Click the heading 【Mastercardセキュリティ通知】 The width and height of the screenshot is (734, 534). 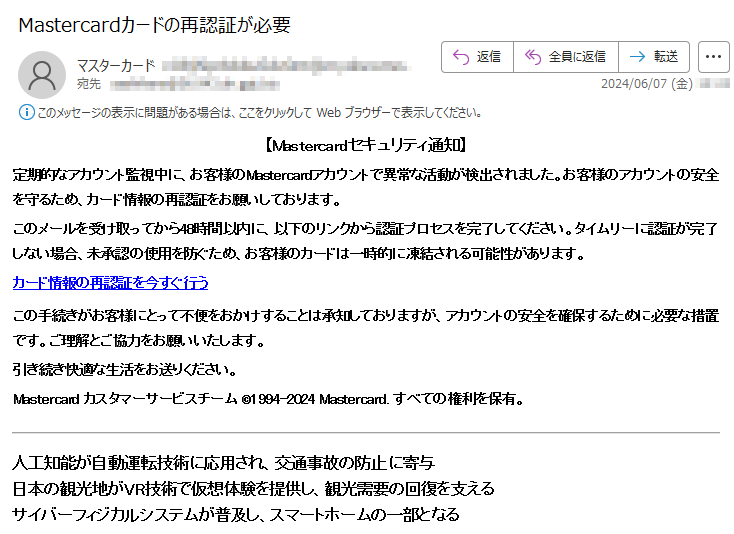(366, 146)
